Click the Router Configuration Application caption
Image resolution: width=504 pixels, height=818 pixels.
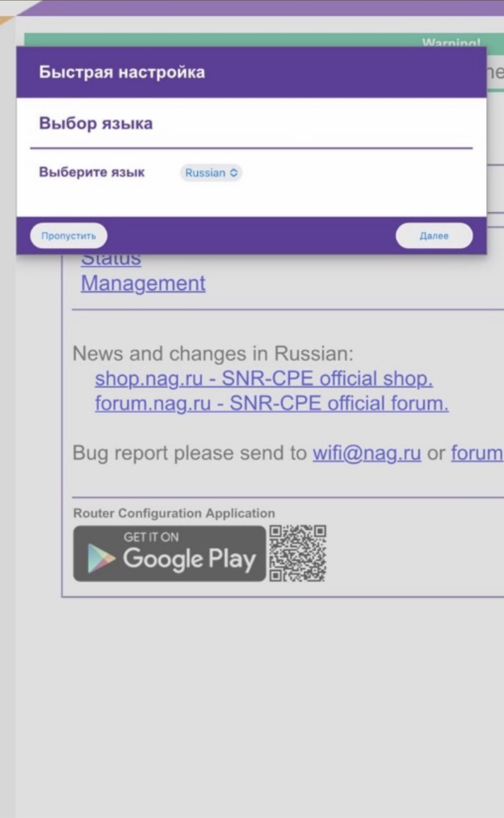(174, 513)
